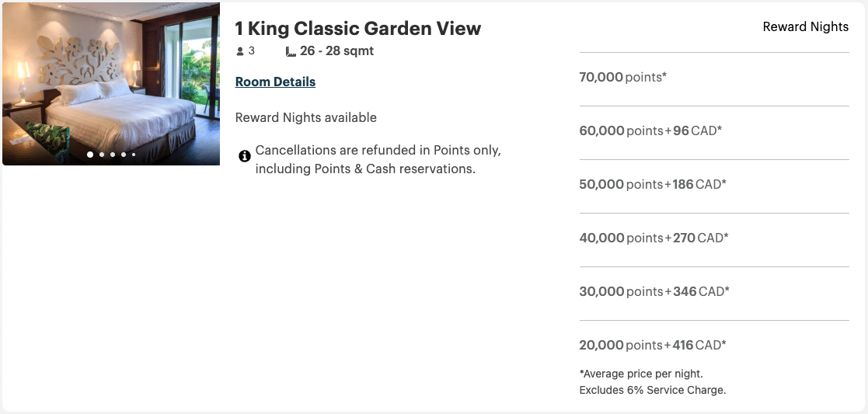Screen dimensions: 868x414
Task: Click the Reward Nights column header
Action: 805,27
